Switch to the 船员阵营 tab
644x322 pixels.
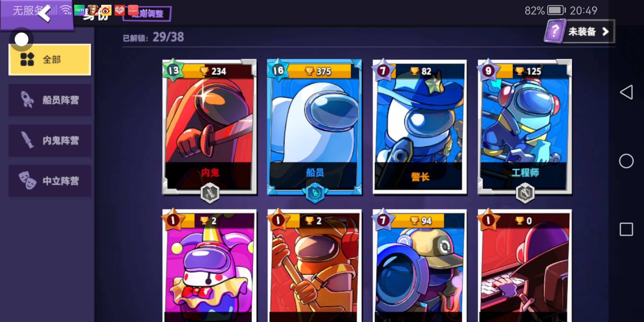[x=50, y=100]
